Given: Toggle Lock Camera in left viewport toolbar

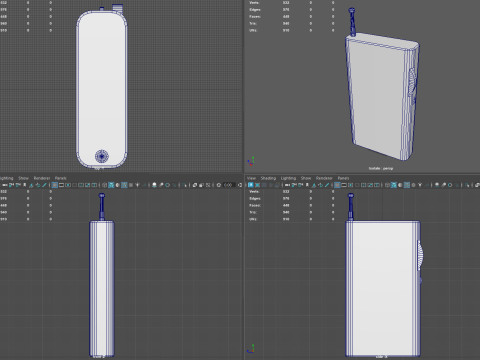Looking at the screenshot, I should pyautogui.click(x=11, y=185).
